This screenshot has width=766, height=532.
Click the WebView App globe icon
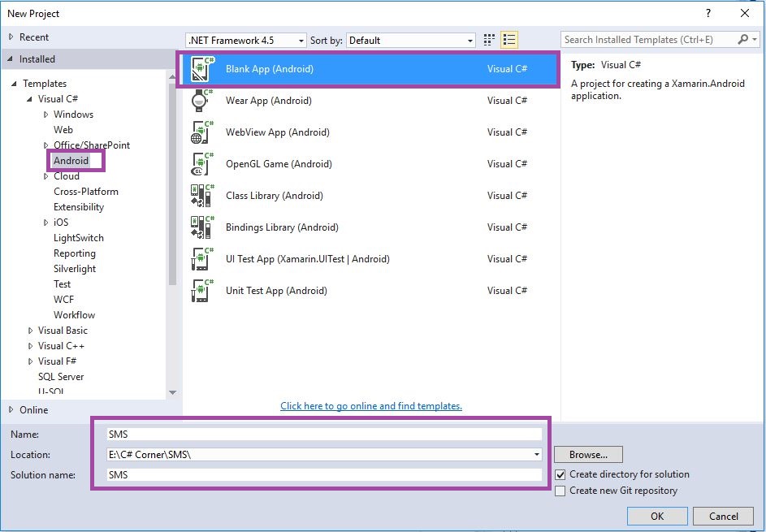(201, 132)
